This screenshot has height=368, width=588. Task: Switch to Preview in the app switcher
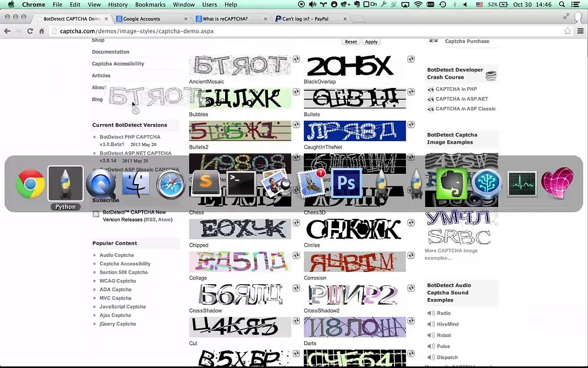click(276, 183)
